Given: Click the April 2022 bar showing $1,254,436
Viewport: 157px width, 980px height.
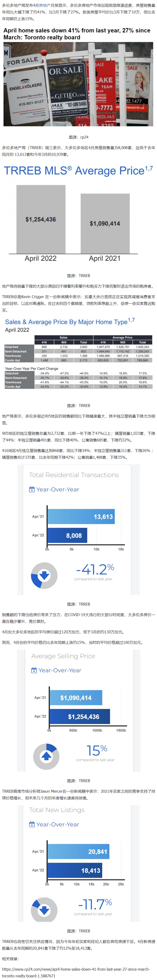Looking at the screenshot, I should point(41,219).
